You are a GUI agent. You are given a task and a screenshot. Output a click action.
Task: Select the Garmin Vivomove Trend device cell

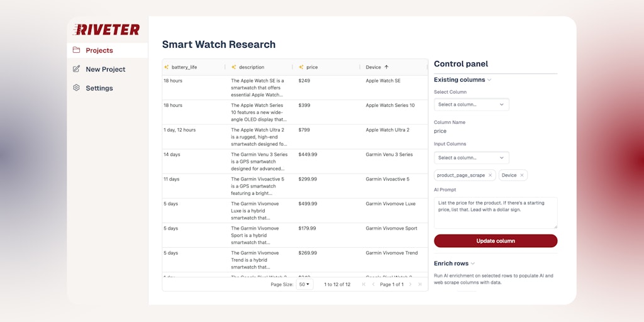click(x=391, y=253)
